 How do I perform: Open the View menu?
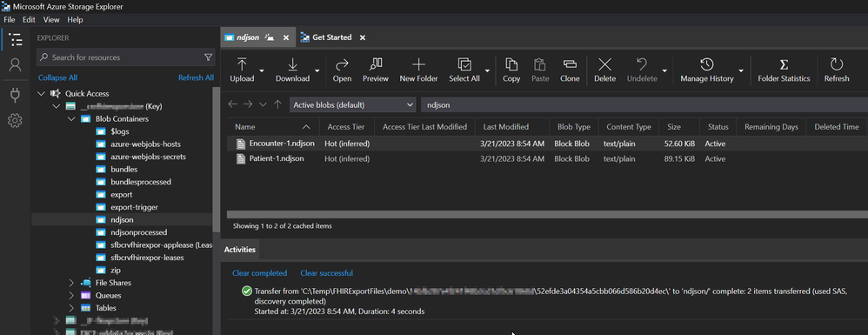[x=51, y=19]
